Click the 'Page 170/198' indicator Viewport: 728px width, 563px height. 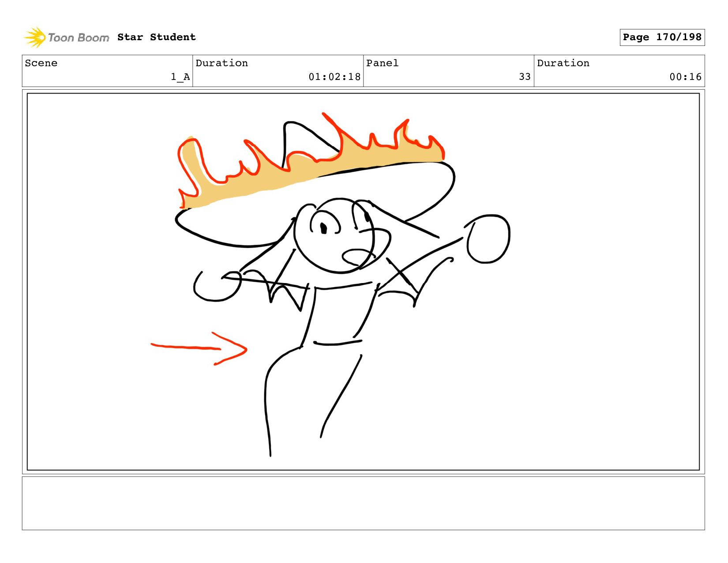tap(662, 37)
